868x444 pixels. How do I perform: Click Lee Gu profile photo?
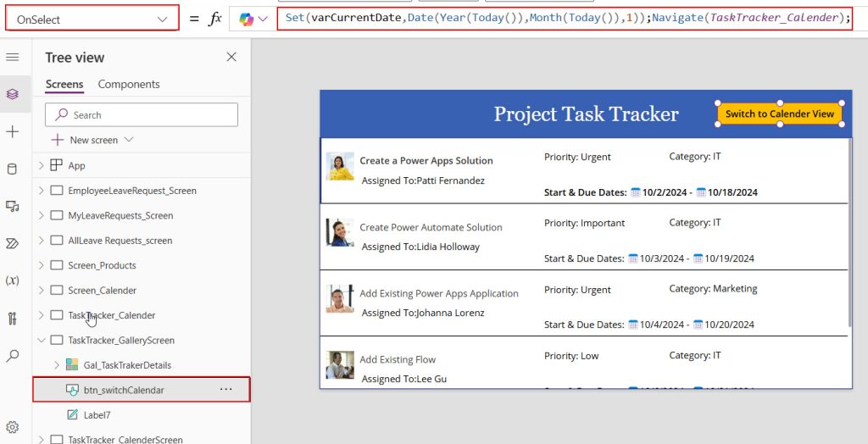tap(340, 365)
